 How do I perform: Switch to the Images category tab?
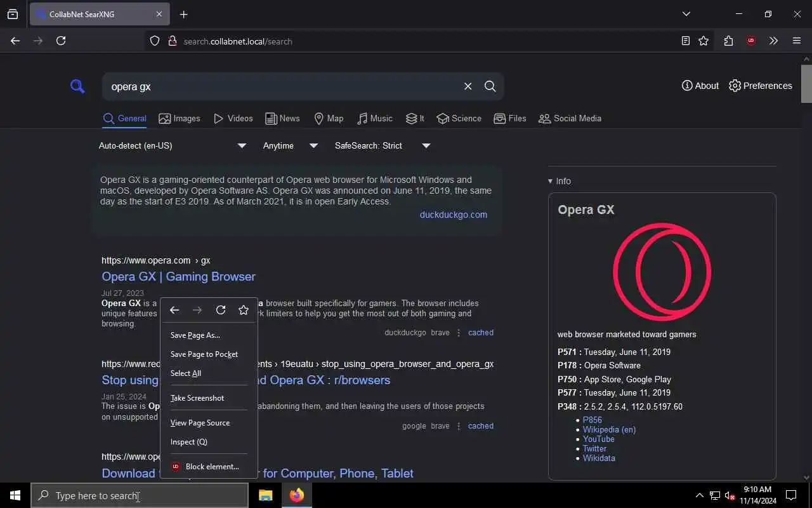tap(180, 119)
